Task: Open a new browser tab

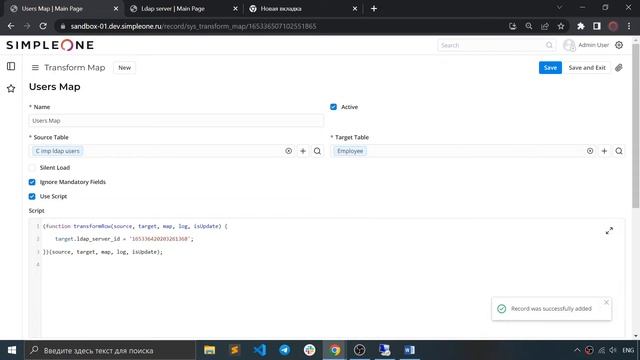Action: pyautogui.click(x=374, y=9)
